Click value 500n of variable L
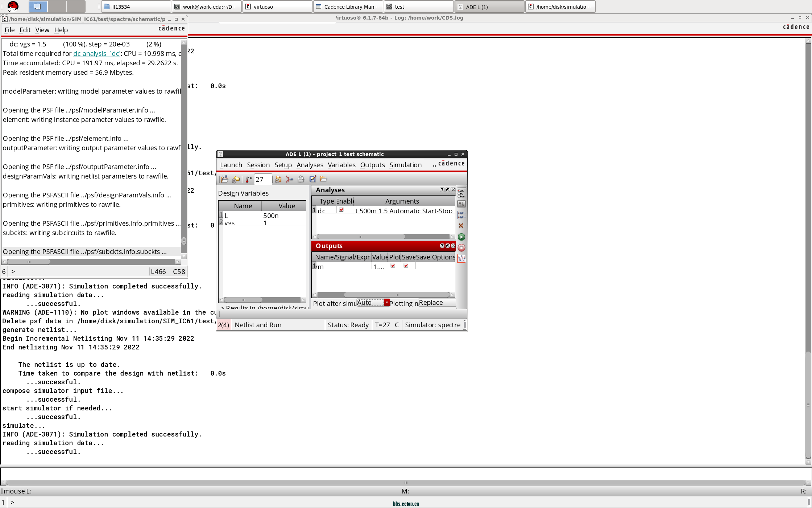The height and width of the screenshot is (508, 812). (x=284, y=215)
